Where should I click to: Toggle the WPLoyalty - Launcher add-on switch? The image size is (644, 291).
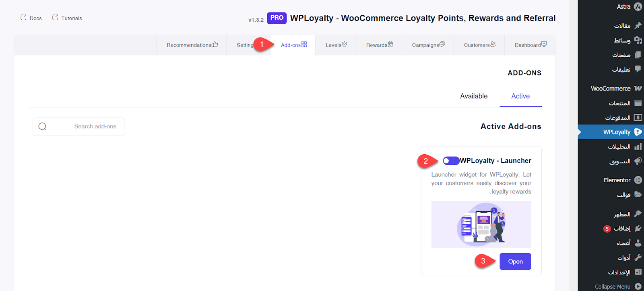[451, 161]
